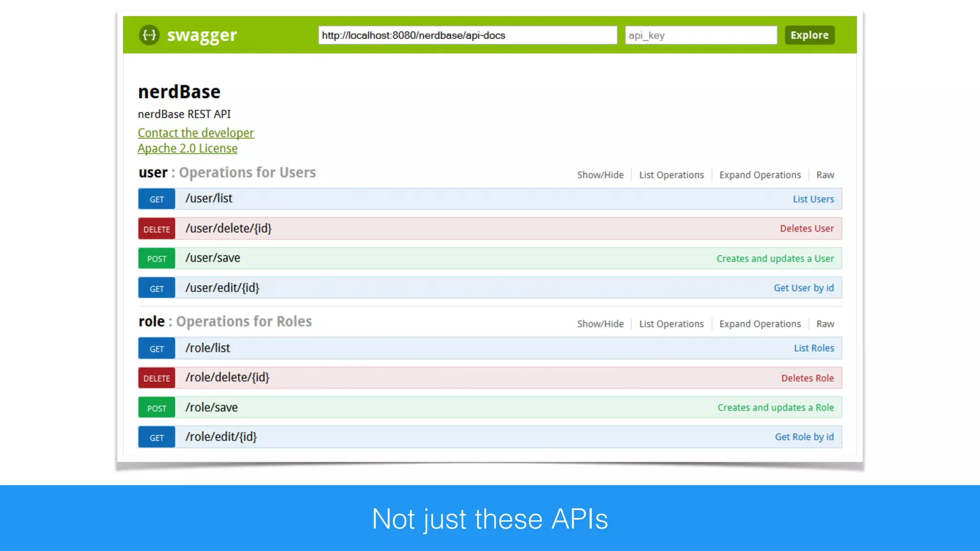Image resolution: width=980 pixels, height=551 pixels.
Task: Open Raw link for user section
Action: click(825, 175)
